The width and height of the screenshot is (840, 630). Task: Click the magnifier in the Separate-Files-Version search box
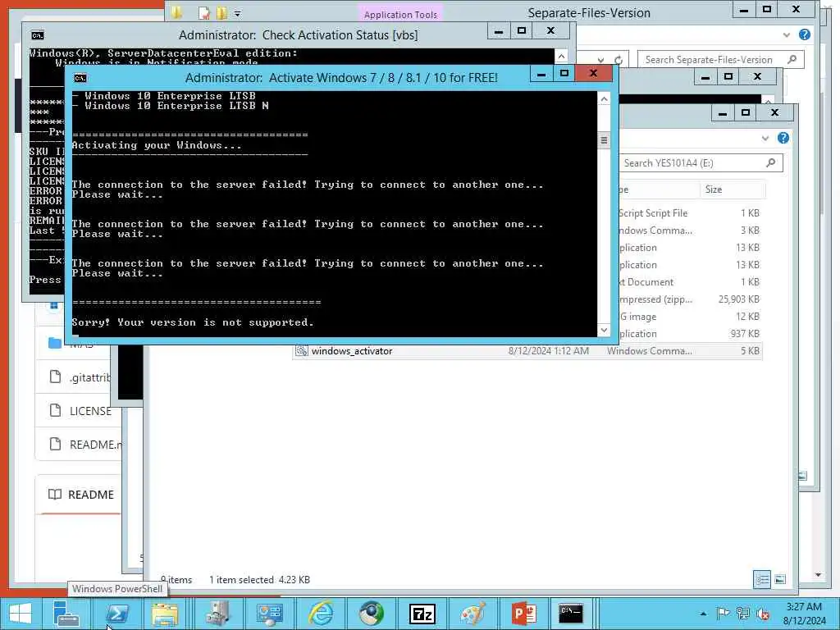[792, 59]
